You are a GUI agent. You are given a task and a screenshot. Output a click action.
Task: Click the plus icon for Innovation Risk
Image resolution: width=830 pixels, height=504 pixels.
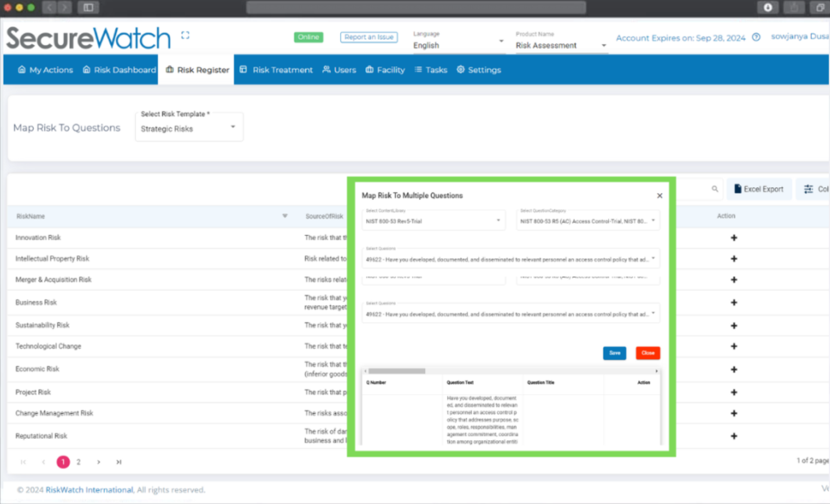(x=734, y=238)
